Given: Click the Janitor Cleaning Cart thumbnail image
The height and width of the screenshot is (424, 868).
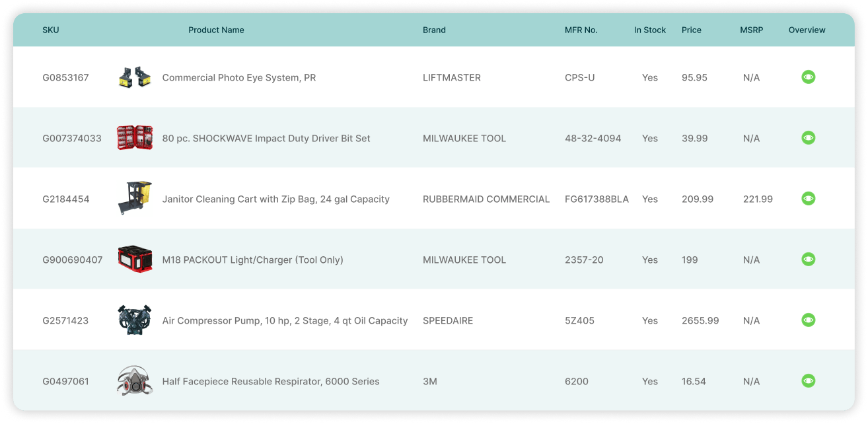Looking at the screenshot, I should [x=135, y=198].
